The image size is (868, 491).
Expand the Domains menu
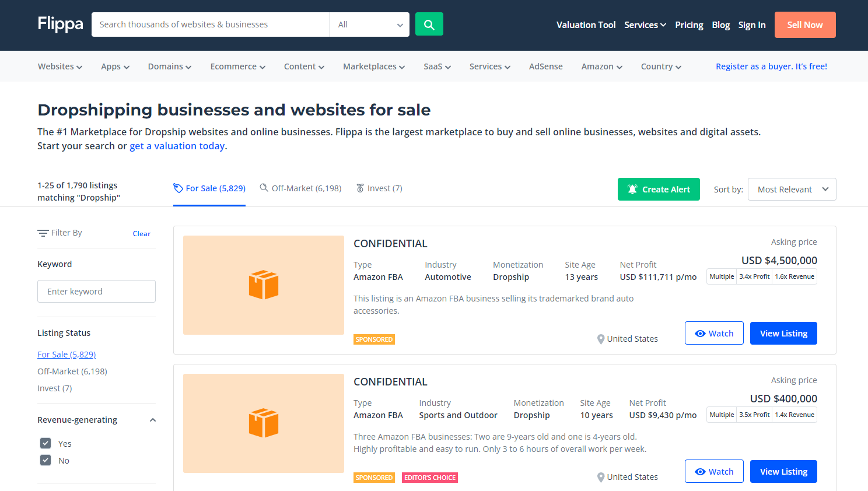[170, 66]
